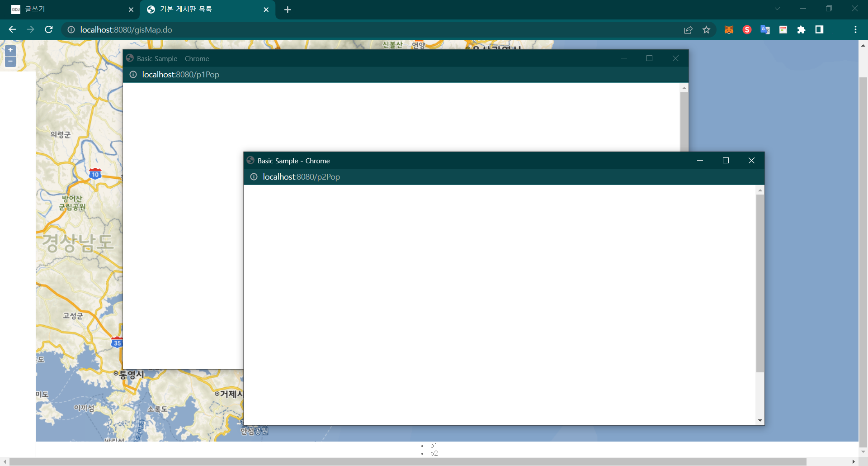Open the Google Translate extension
This screenshot has height=466, width=868.
765,30
